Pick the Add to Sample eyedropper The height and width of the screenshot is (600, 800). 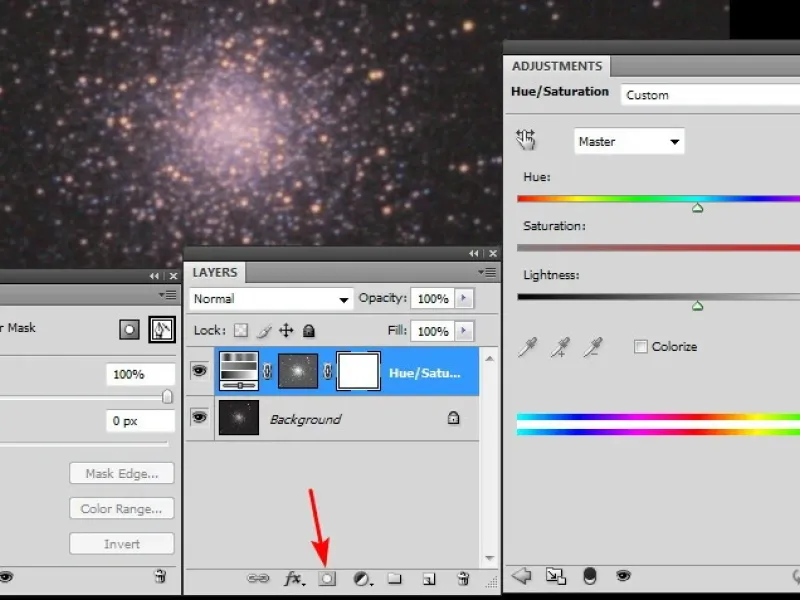[562, 347]
